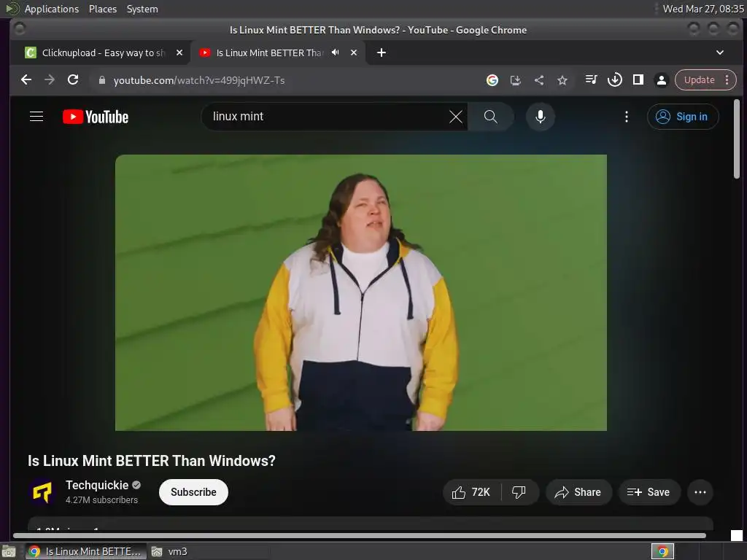Click the horizontal scrollbar at bottom
747x560 pixels.
[x=360, y=535]
